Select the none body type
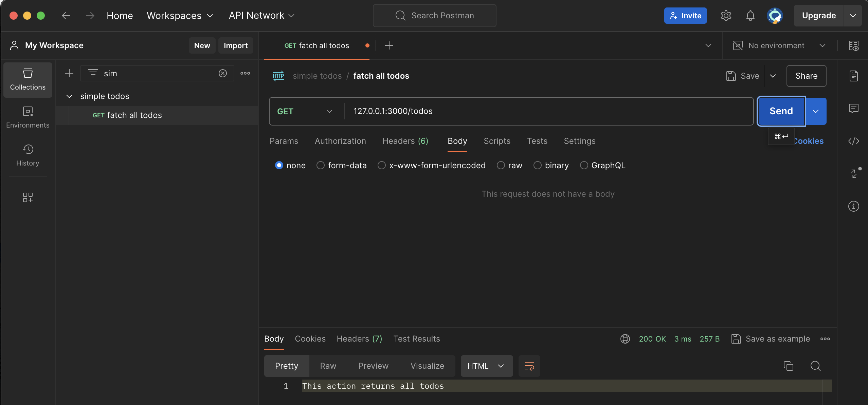 point(279,165)
